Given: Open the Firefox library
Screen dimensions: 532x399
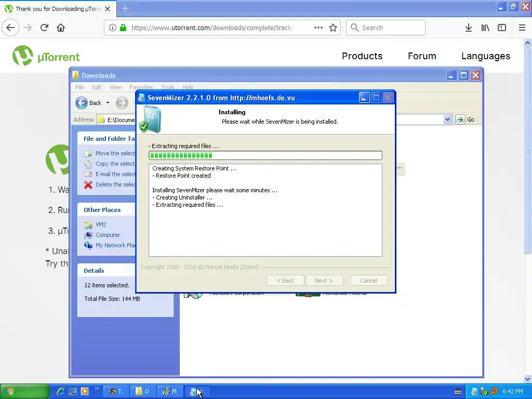Looking at the screenshot, I should pos(485,28).
